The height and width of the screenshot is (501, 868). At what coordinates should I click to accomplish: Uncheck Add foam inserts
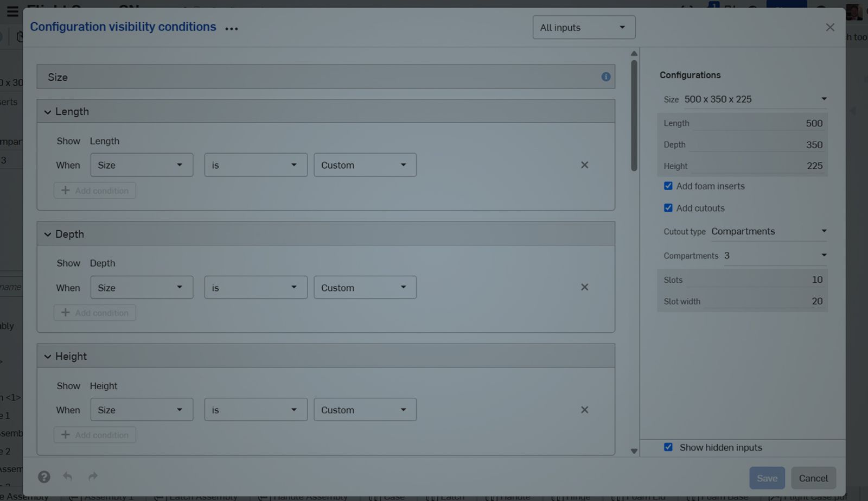pyautogui.click(x=668, y=186)
